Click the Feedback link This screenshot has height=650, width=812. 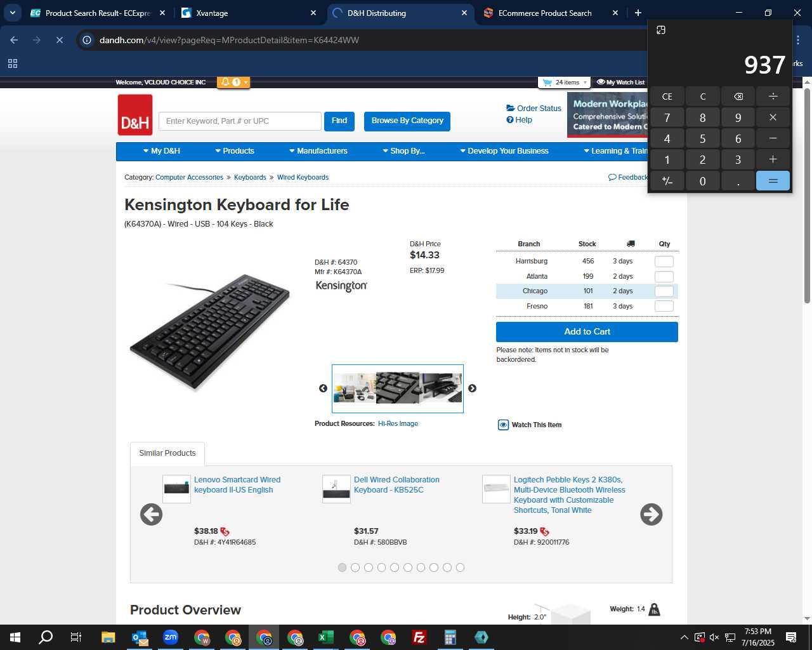[628, 178]
